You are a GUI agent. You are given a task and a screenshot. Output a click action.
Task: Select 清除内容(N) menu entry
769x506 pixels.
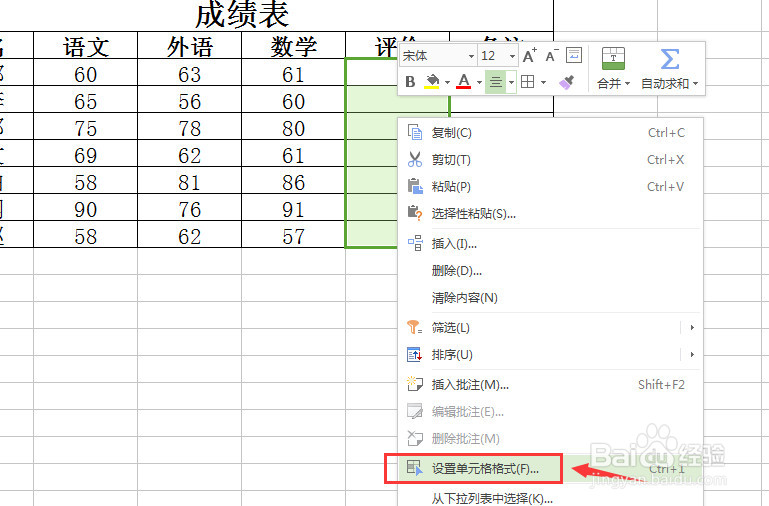550,298
